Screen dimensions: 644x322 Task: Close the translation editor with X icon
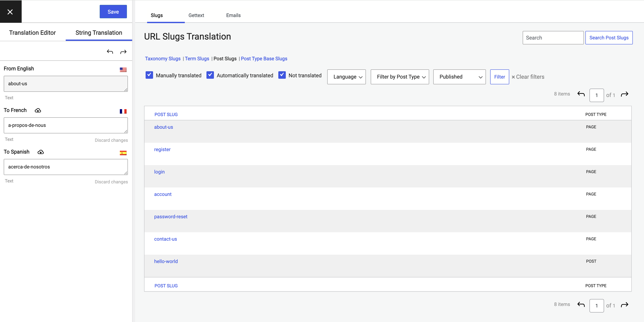pos(10,12)
